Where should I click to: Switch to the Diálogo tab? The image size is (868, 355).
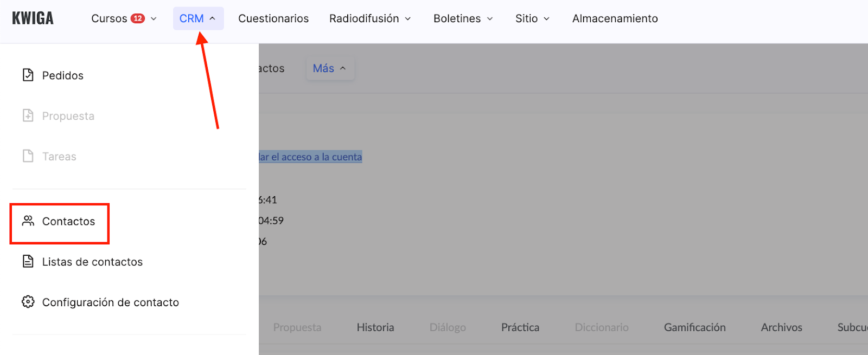coord(448,327)
